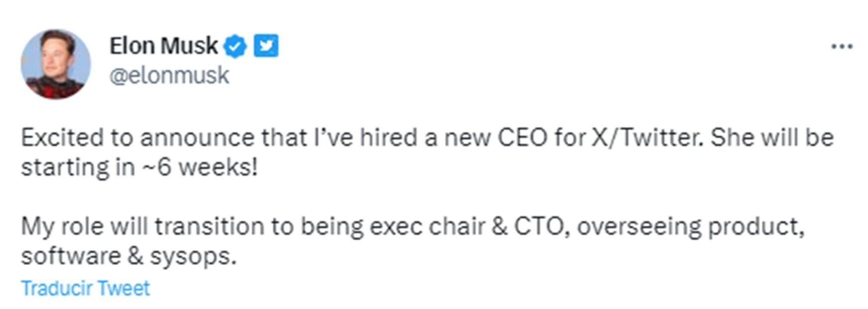The height and width of the screenshot is (309, 868).
Task: Click the Twitter bird affiliation badge
Action: click(x=266, y=46)
